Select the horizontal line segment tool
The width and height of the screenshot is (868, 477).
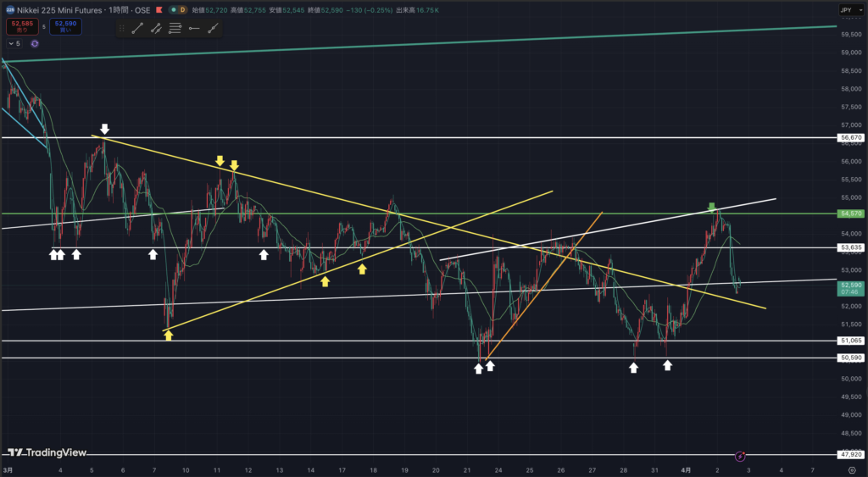[194, 28]
